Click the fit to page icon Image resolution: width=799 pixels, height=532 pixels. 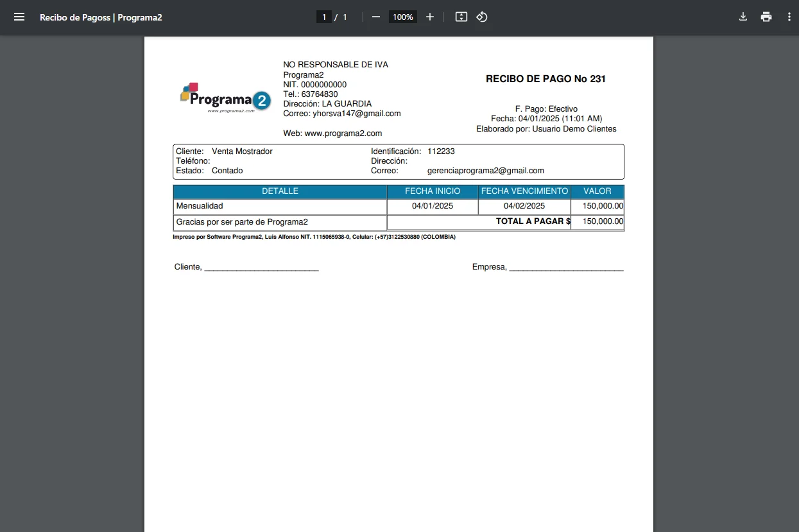[x=461, y=17]
